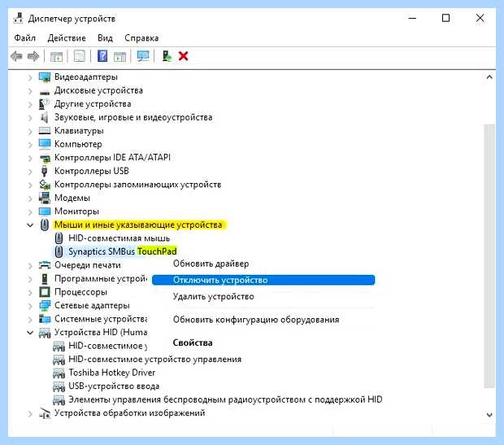Click the vertical scrollbar thumb
504x445 pixels.
pos(489,255)
